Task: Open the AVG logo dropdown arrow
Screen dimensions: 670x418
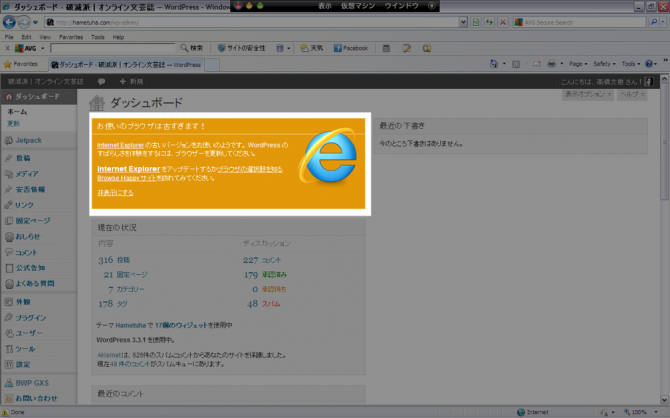Action: click(42, 48)
